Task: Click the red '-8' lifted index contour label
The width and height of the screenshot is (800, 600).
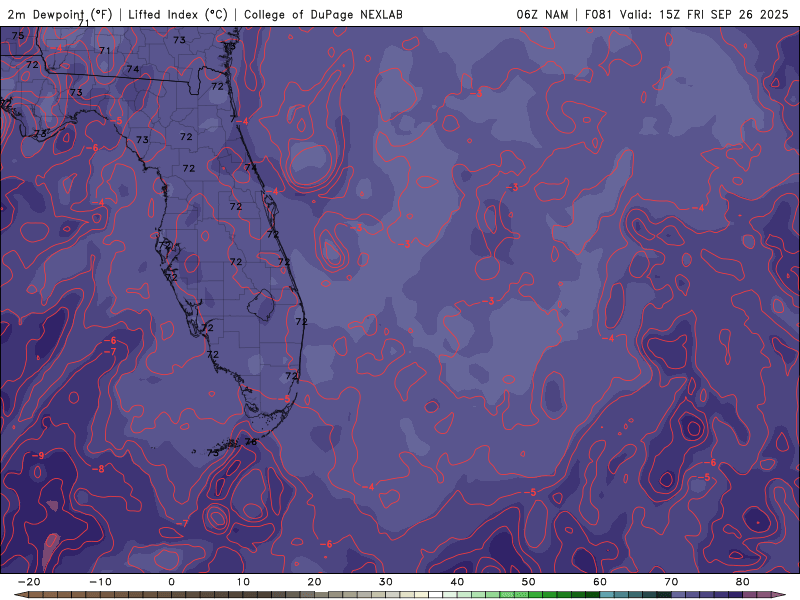Action: click(98, 469)
